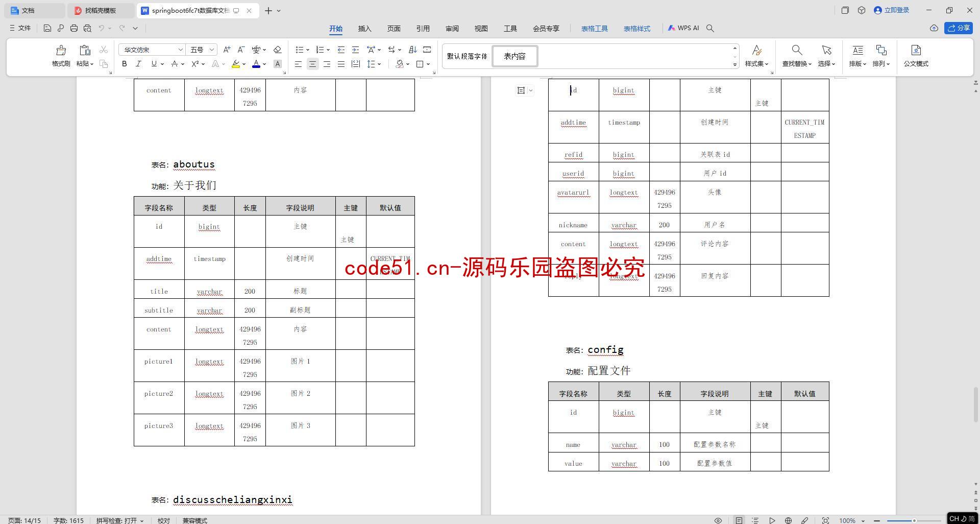
Task: Click the cloud sync icon near Share
Action: [x=934, y=28]
